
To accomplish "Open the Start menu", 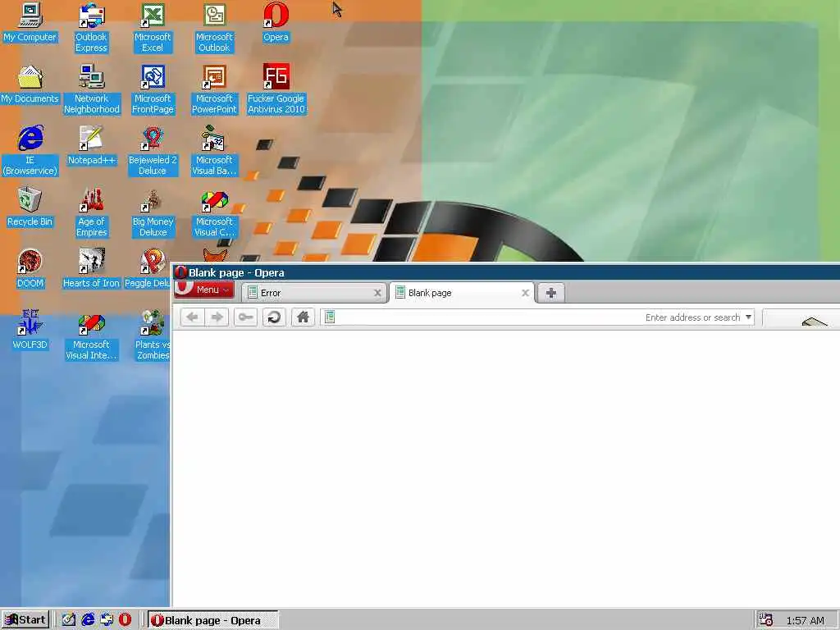I will (x=25, y=620).
